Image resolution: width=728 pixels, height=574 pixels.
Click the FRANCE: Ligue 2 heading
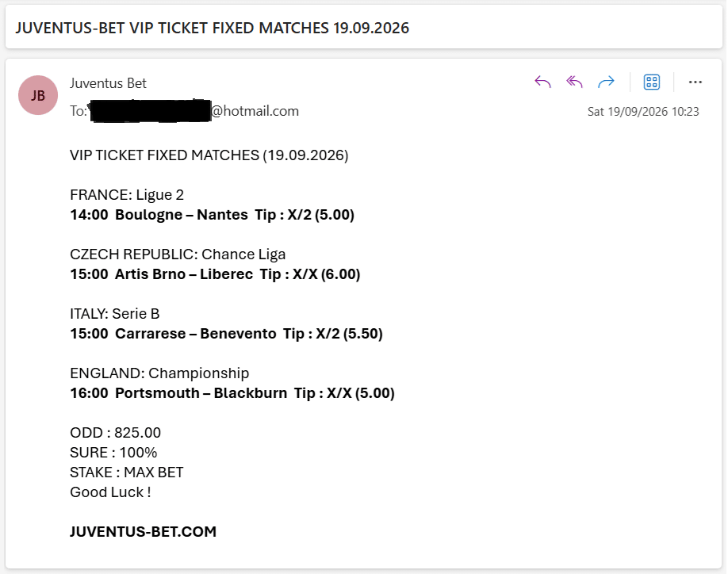(127, 195)
